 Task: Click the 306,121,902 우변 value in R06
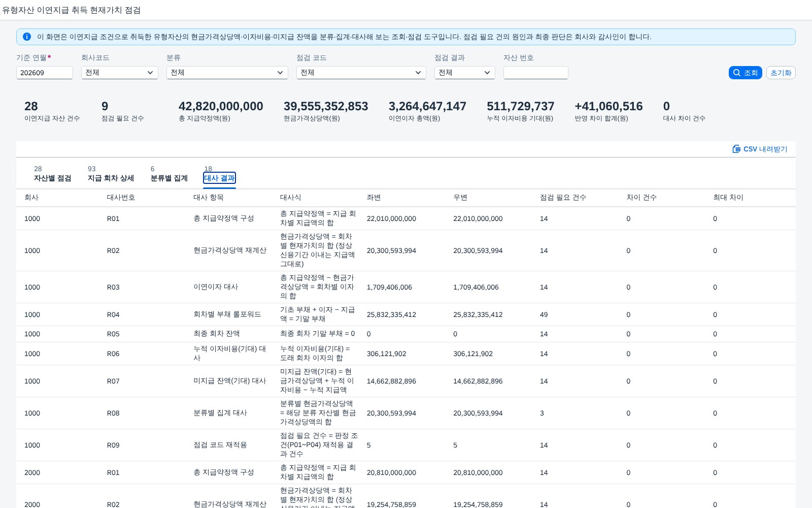pyautogui.click(x=473, y=354)
